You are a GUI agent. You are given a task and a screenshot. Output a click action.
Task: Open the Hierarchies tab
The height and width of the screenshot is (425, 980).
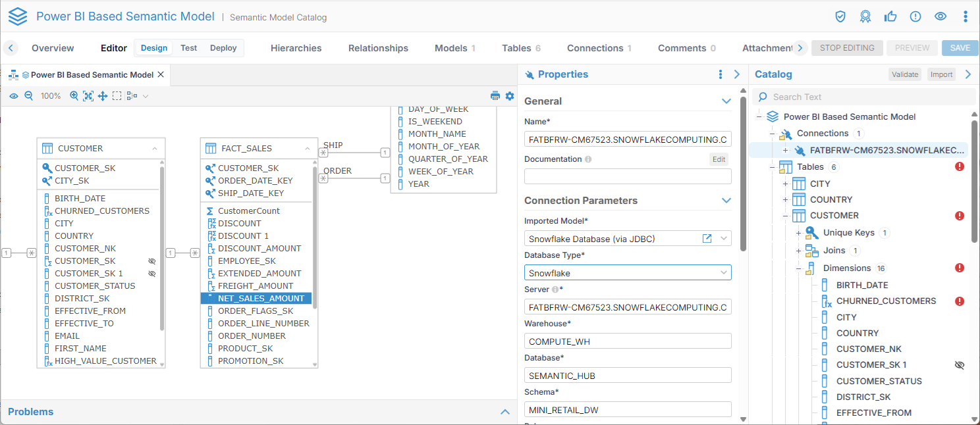click(x=296, y=48)
